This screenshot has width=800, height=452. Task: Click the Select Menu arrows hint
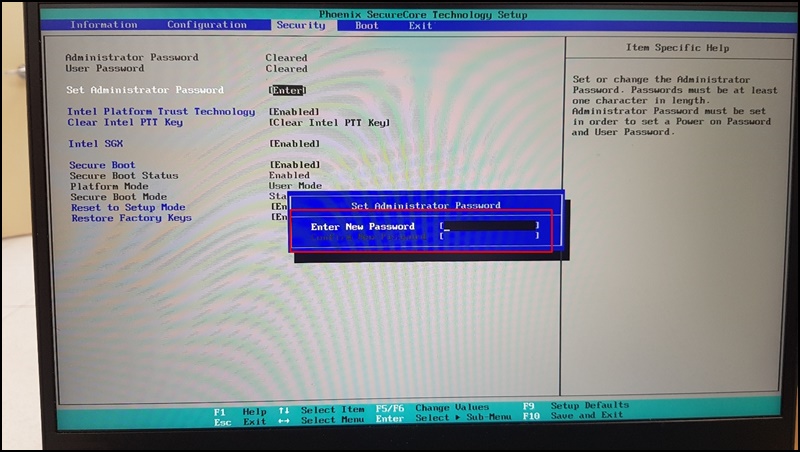click(x=321, y=420)
